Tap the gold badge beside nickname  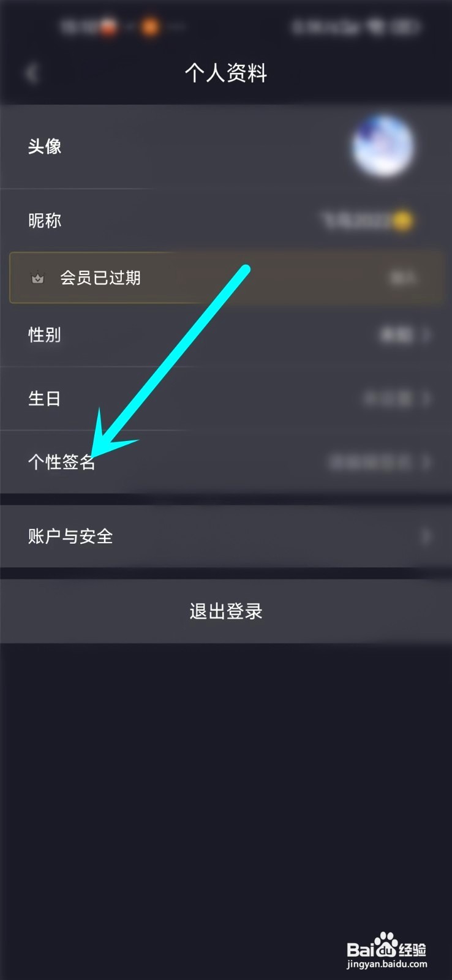click(402, 220)
